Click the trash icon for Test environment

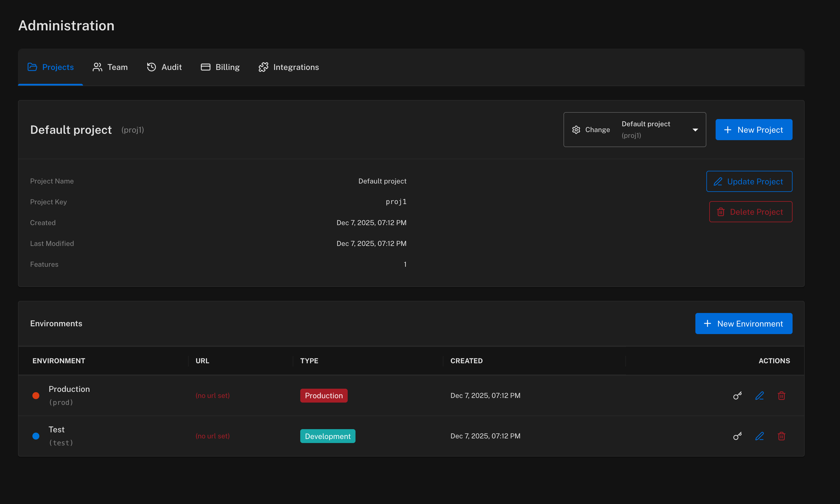coord(781,436)
